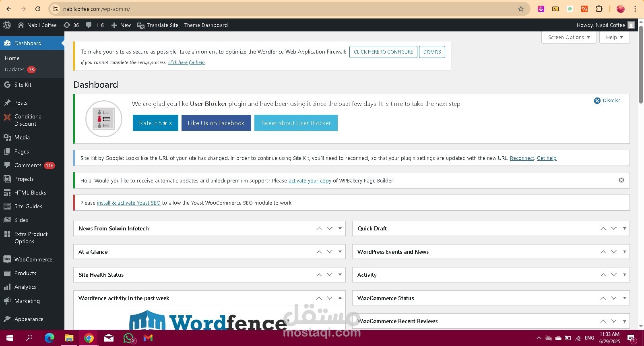The height and width of the screenshot is (346, 644).
Task: Click the Appearance brush icon
Action: pos(7,319)
